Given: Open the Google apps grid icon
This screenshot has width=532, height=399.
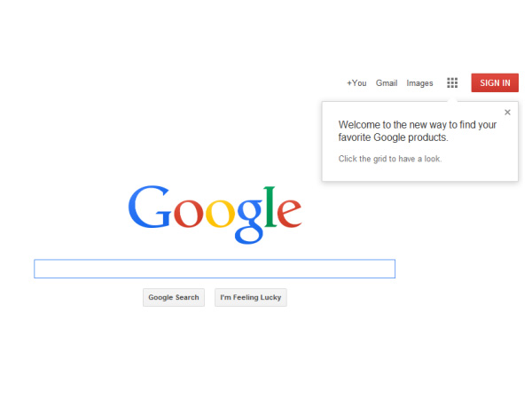Looking at the screenshot, I should 452,82.
